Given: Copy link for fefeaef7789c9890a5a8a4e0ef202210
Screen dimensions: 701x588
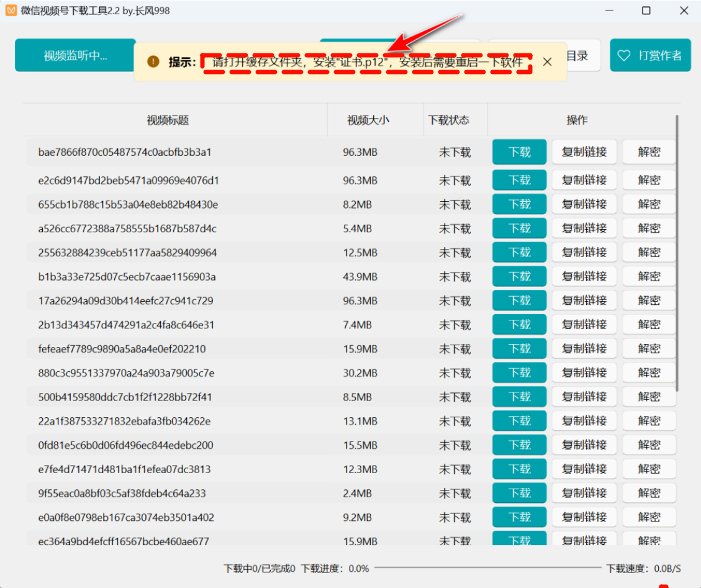Looking at the screenshot, I should tap(584, 349).
